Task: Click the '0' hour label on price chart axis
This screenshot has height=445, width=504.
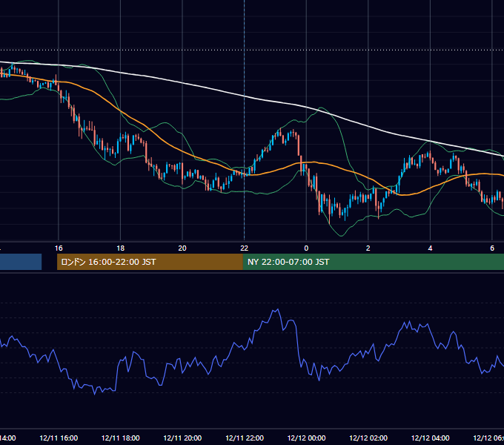Action: coord(306,248)
